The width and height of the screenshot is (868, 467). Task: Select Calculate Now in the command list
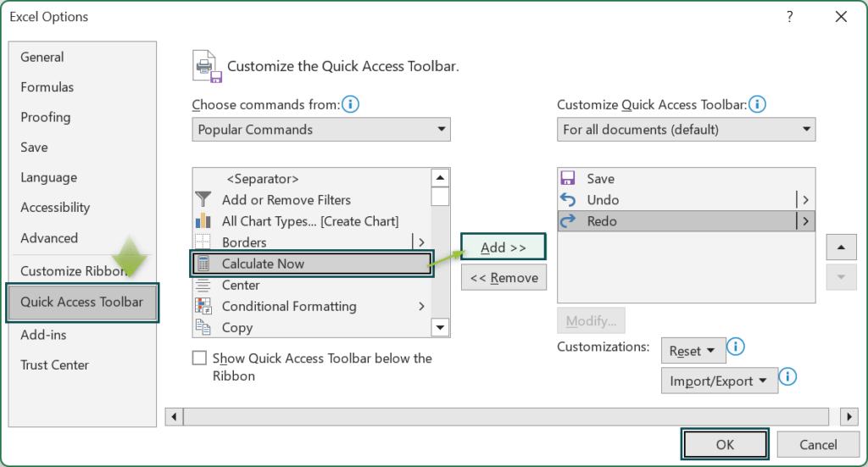312,264
